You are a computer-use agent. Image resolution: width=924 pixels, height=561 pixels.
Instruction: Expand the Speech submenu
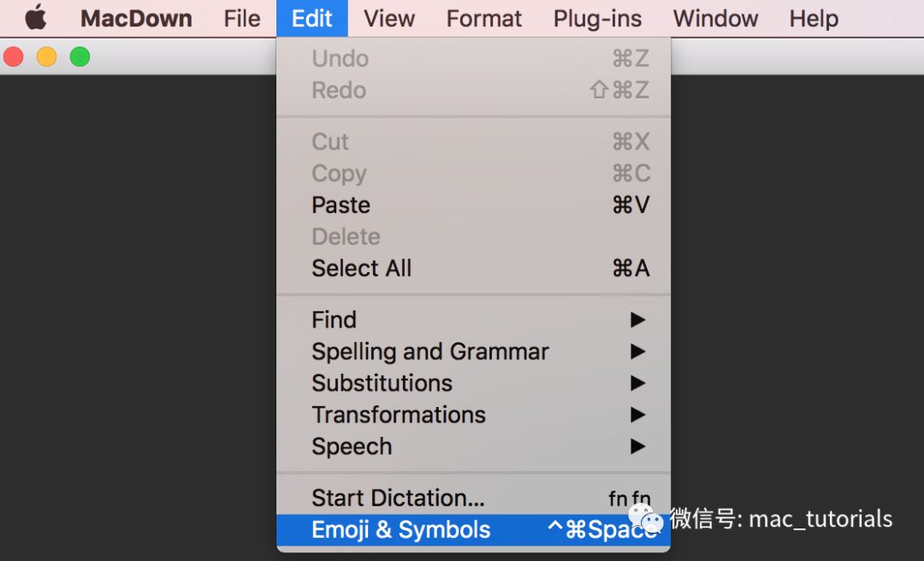pyautogui.click(x=352, y=446)
